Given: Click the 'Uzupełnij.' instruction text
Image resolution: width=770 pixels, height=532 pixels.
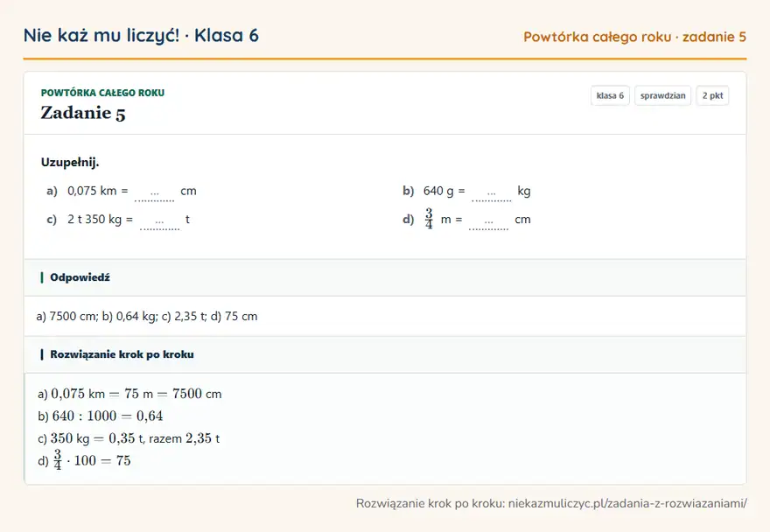Looking at the screenshot, I should pos(70,162).
